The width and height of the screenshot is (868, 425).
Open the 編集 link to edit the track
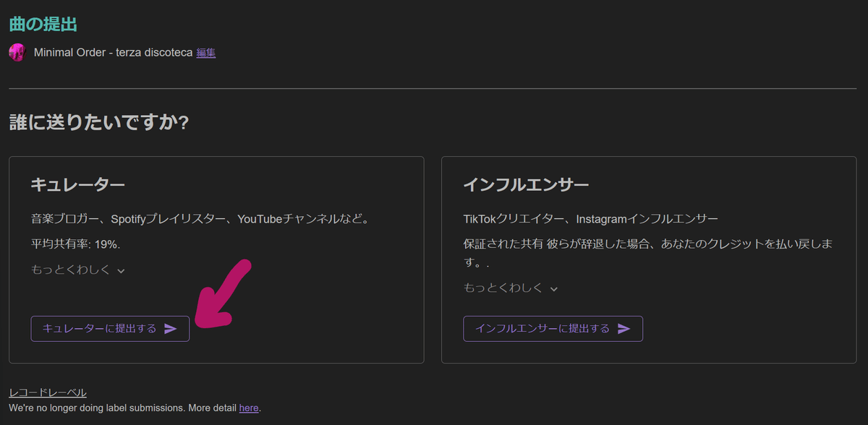tap(205, 52)
